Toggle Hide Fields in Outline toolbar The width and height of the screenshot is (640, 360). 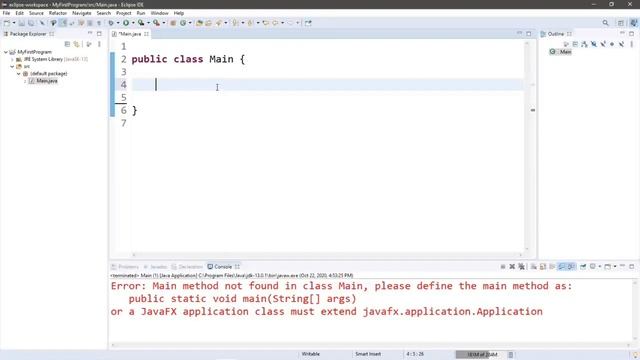pos(594,44)
